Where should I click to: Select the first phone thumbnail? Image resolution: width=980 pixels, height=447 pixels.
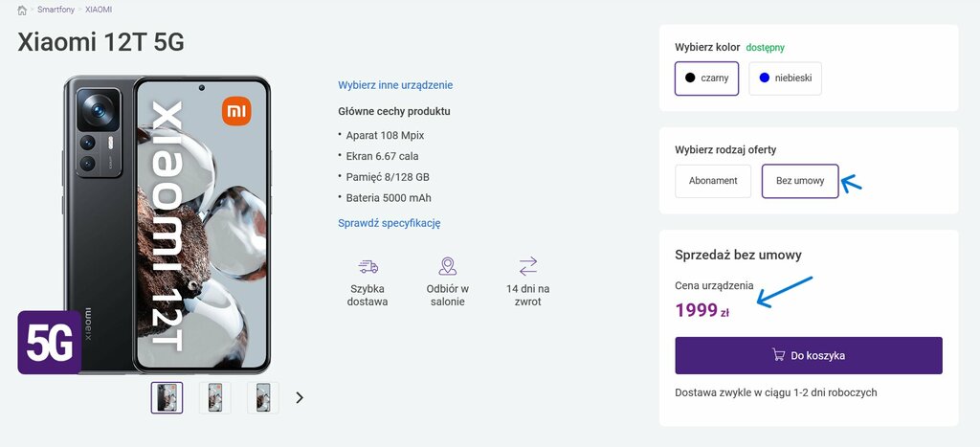click(167, 397)
